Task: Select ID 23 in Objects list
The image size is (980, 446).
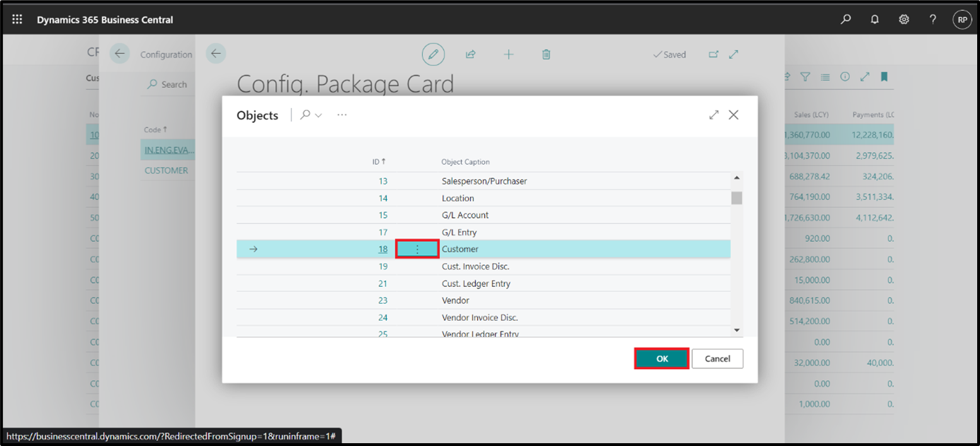Action: (x=383, y=300)
